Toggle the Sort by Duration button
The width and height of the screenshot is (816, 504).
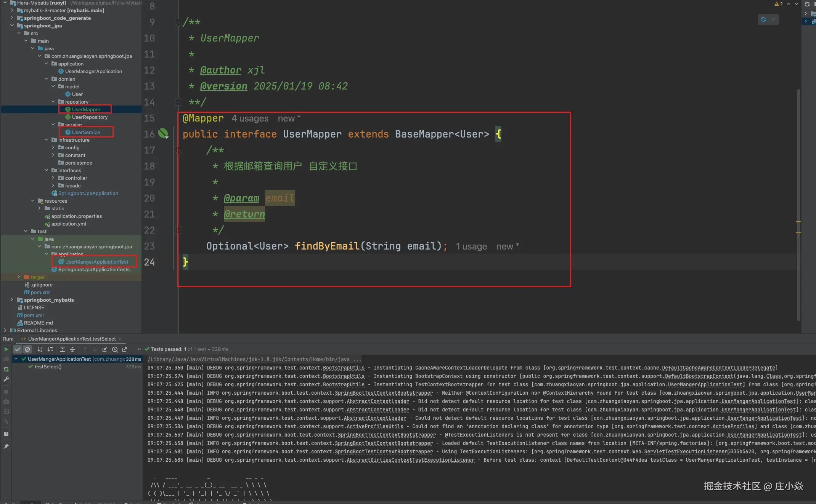coord(50,349)
